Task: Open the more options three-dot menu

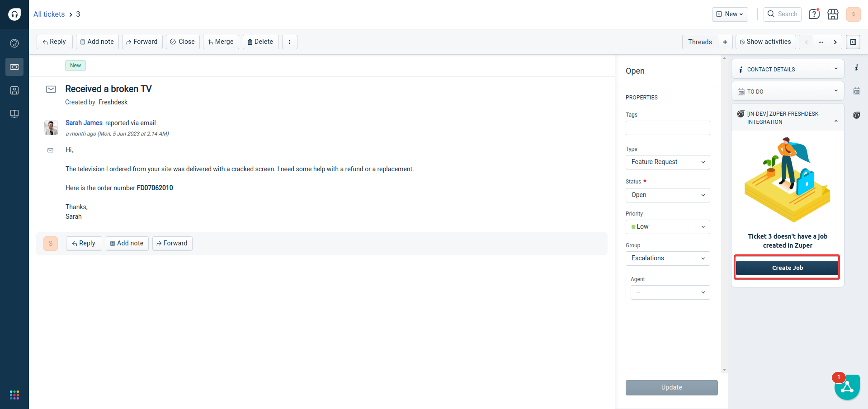Action: [x=289, y=42]
